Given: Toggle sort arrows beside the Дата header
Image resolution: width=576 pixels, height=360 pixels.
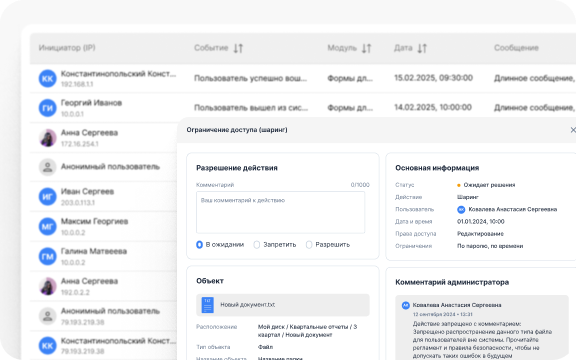Looking at the screenshot, I should [422, 48].
